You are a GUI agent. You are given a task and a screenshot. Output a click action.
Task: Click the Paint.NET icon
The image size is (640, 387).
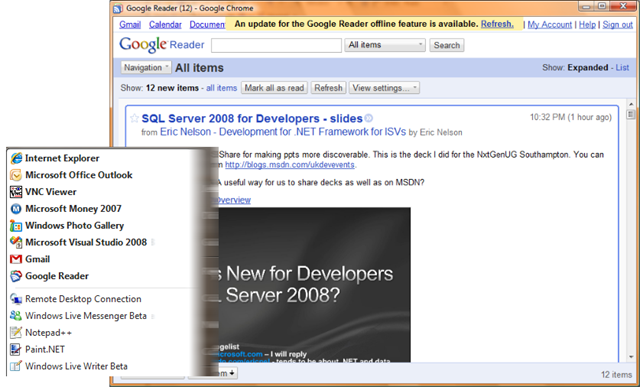pos(16,349)
